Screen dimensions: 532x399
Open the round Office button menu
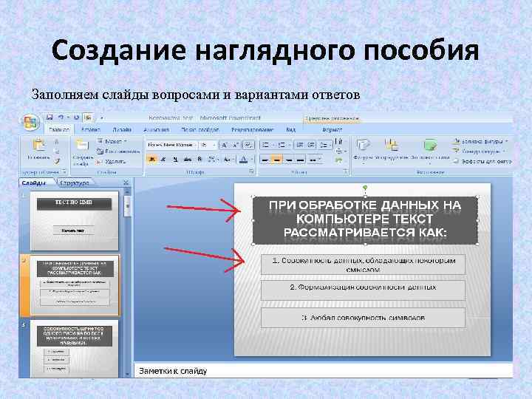30,122
